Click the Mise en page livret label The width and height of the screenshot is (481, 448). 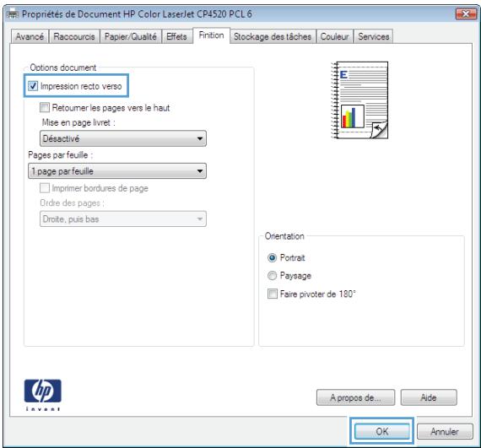pyautogui.click(x=78, y=122)
